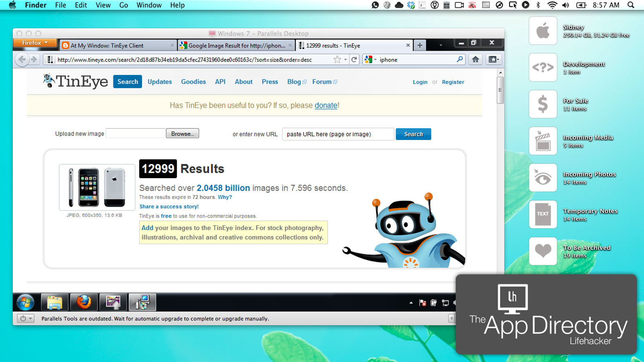Open the Firefox bookmarks menu button
The width and height of the screenshot is (644, 362).
tap(493, 60)
